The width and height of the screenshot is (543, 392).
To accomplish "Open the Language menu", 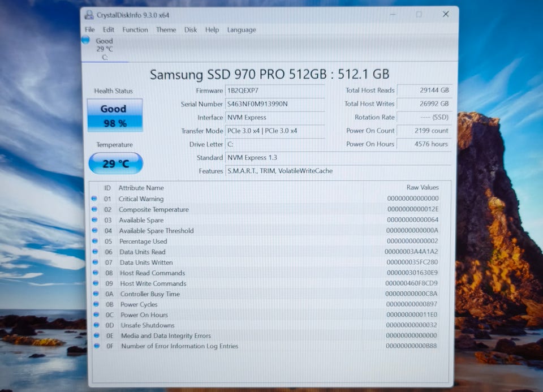I will (x=242, y=30).
